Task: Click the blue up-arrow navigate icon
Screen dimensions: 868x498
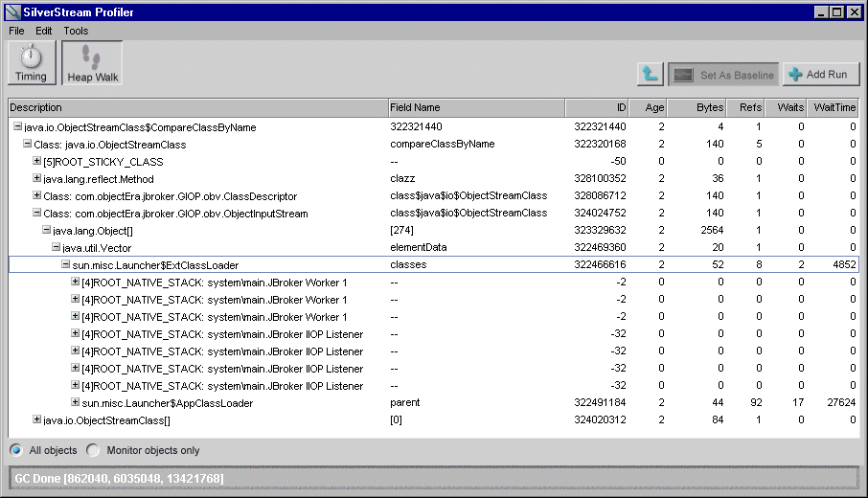Action: [650, 74]
